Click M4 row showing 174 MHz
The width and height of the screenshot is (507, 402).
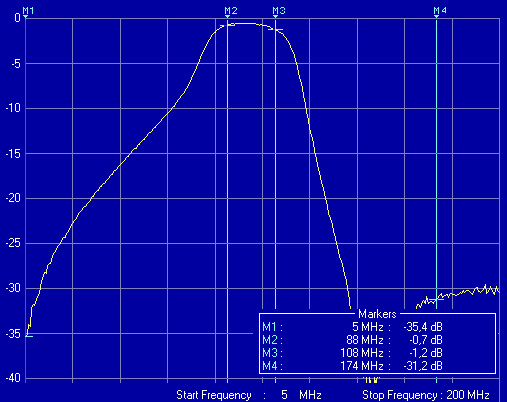pos(352,366)
